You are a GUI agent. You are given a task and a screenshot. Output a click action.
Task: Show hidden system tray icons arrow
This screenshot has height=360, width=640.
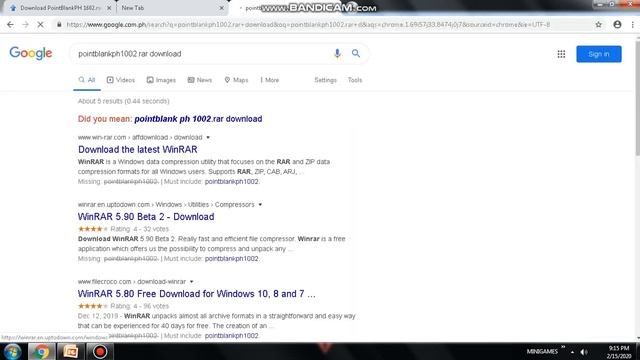tap(572, 352)
